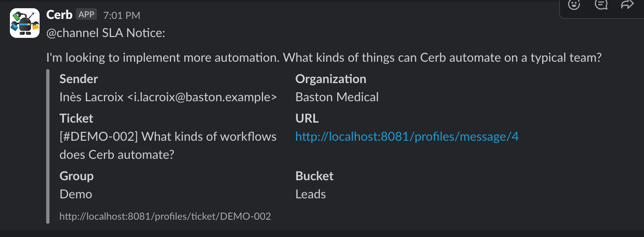
Task: Click the Cerb app avatar image
Action: [25, 23]
